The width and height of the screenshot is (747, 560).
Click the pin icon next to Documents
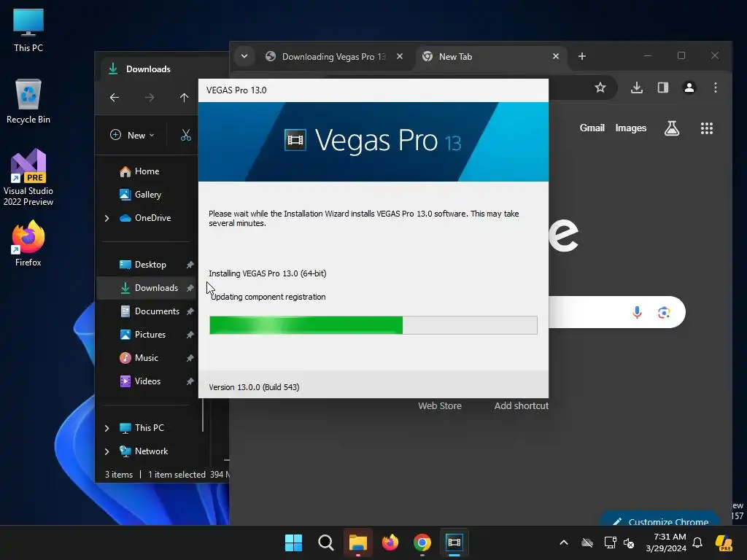pyautogui.click(x=190, y=311)
